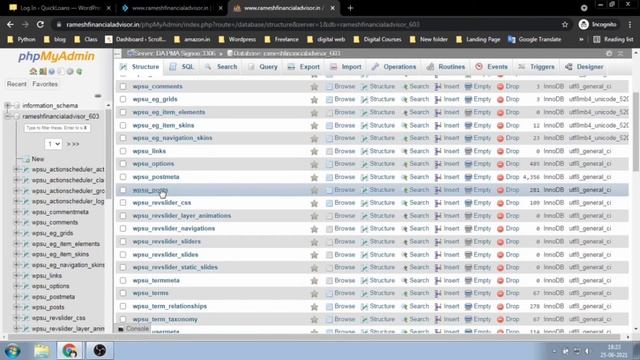Click New under the database tree
640x360 pixels.
coord(38,159)
